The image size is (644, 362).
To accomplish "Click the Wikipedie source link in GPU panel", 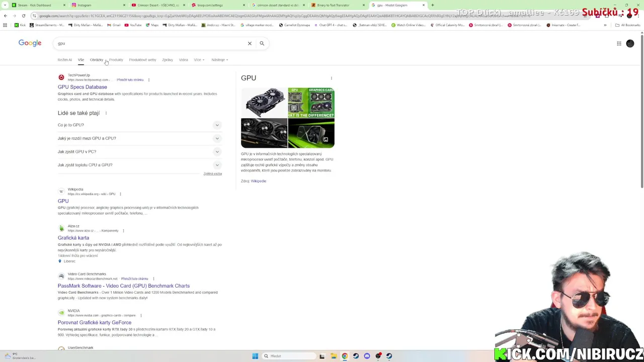I will (x=258, y=181).
